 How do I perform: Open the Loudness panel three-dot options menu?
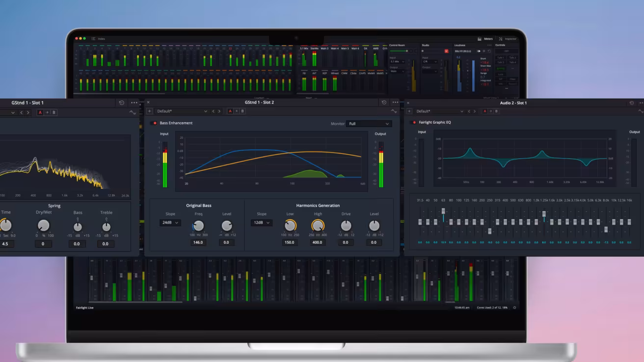point(489,45)
